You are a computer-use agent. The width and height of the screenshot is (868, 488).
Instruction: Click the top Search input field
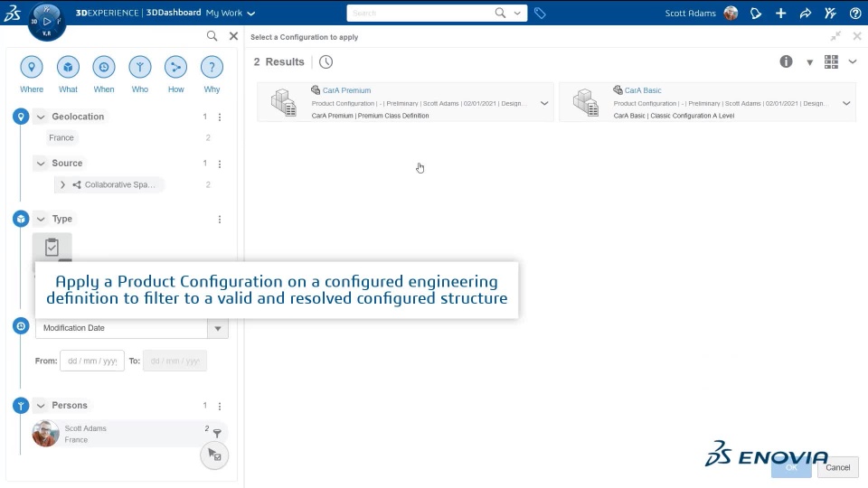(420, 13)
